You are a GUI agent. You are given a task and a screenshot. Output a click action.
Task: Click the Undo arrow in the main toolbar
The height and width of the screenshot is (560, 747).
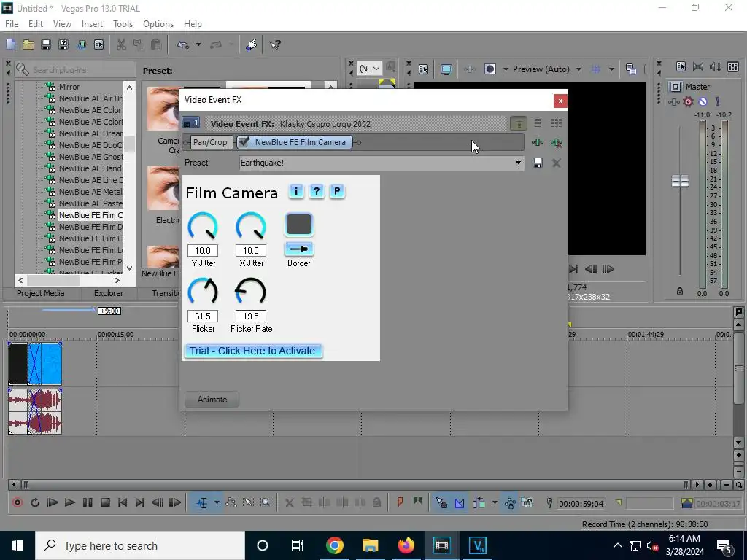[183, 44]
